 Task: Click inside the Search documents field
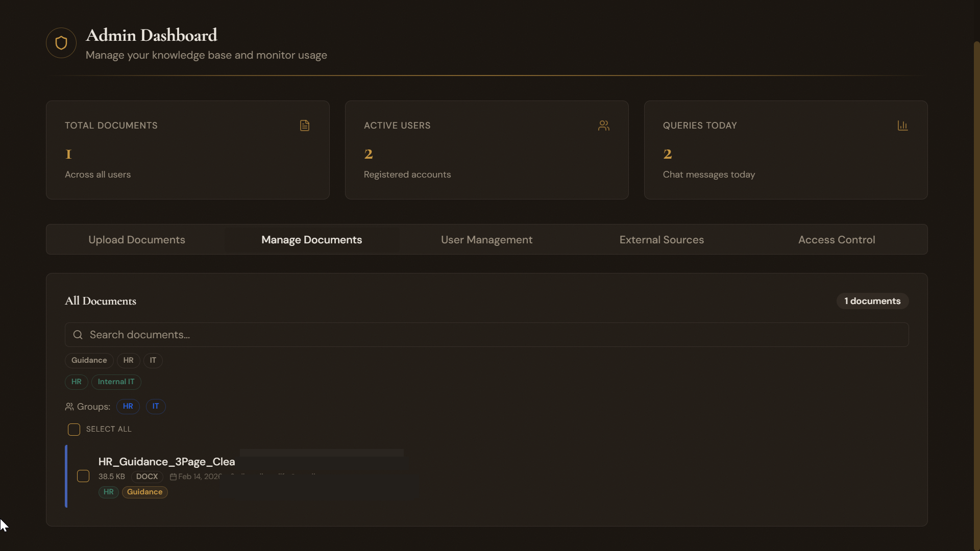pos(357,335)
